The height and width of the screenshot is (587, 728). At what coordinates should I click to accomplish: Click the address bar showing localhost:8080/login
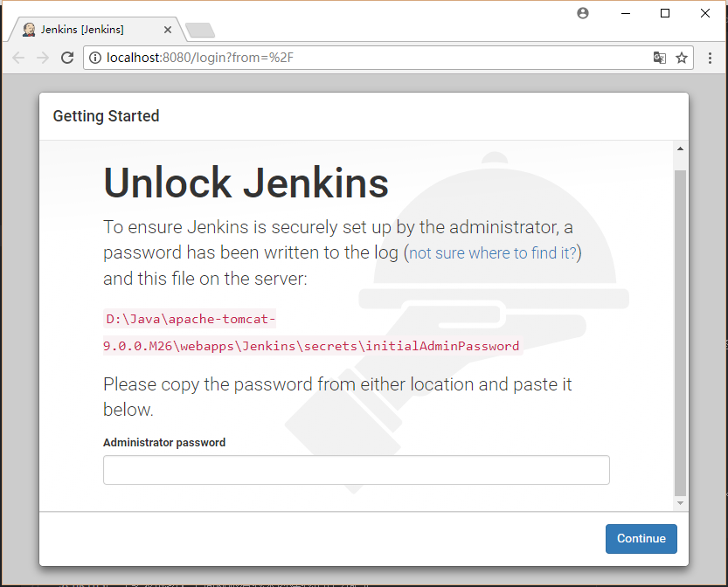(x=388, y=58)
